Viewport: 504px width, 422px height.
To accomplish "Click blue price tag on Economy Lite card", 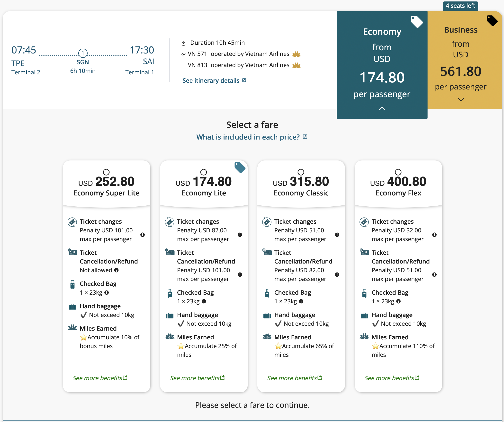I will [240, 167].
